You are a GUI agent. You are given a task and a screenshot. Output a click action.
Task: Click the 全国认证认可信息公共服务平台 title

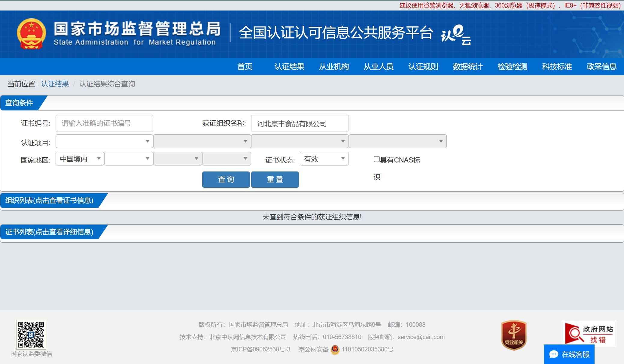pyautogui.click(x=336, y=32)
